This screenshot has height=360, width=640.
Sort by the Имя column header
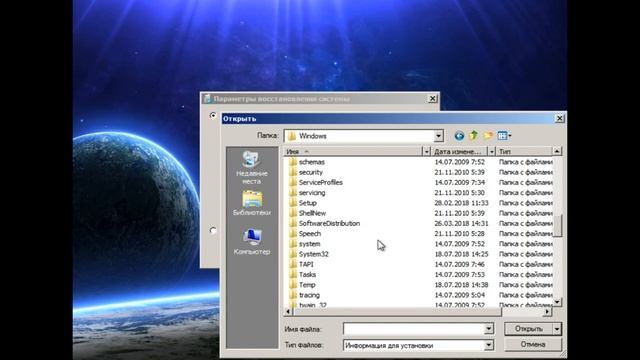[x=353, y=151]
